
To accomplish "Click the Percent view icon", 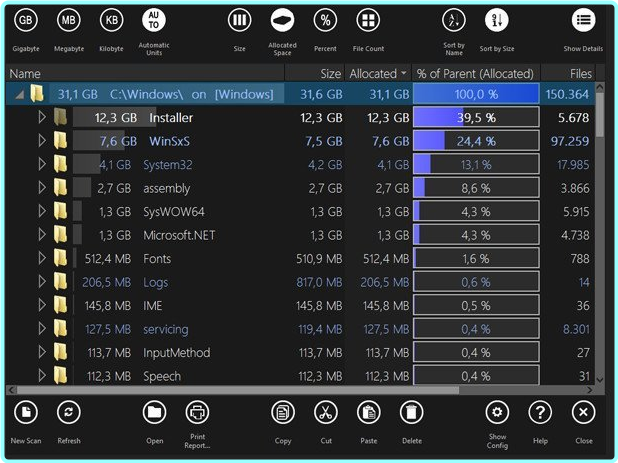I will 325,21.
